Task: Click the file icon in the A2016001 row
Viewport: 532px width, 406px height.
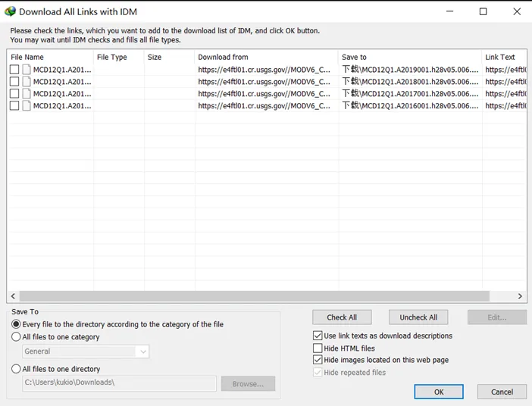Action: [x=27, y=105]
